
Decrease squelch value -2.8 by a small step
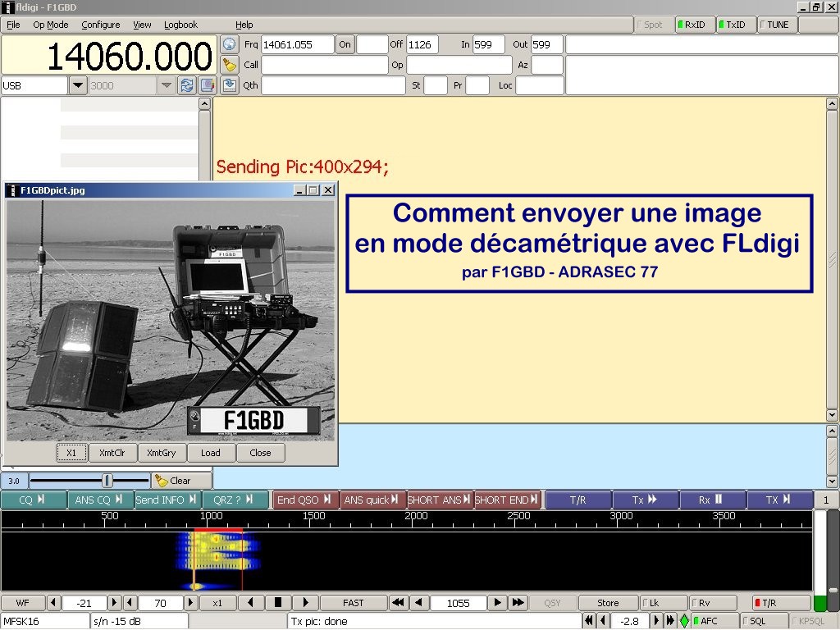pos(604,621)
